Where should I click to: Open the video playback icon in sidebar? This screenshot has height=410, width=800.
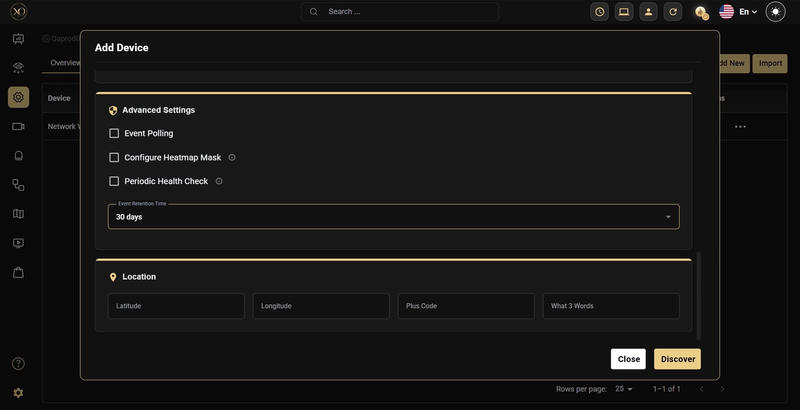[x=18, y=243]
